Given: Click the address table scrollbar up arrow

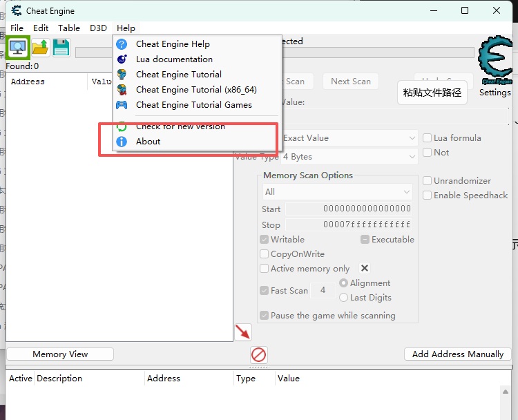Looking at the screenshot, I should tap(506, 392).
